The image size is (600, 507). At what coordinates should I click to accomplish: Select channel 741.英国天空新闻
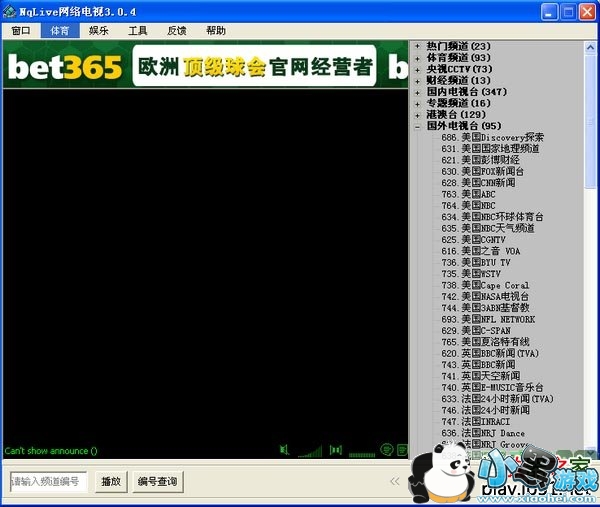coord(481,377)
